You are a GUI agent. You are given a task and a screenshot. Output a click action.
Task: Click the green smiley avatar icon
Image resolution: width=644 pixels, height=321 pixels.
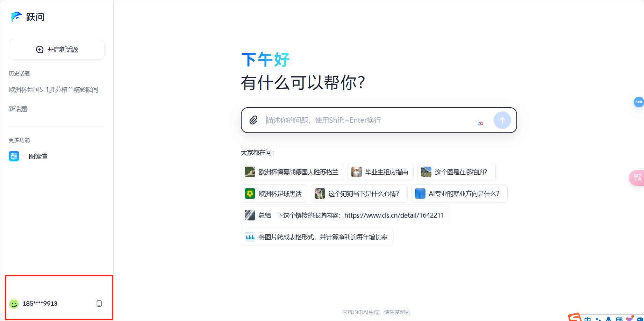(x=14, y=303)
